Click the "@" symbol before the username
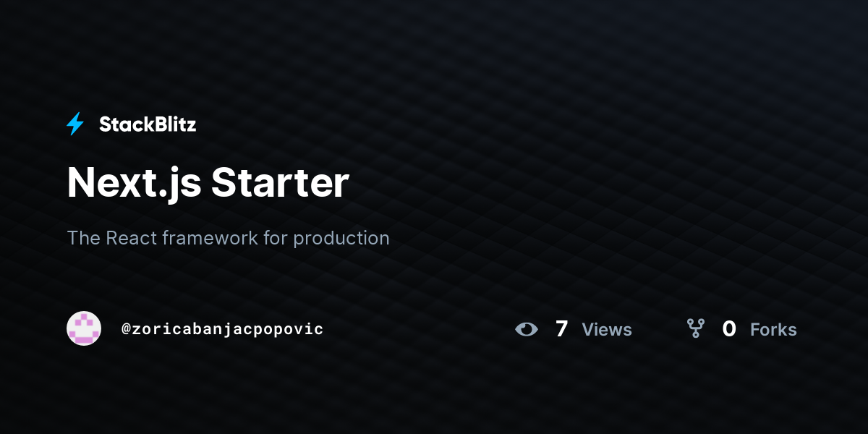Viewport: 868px width, 434px height. click(126, 329)
